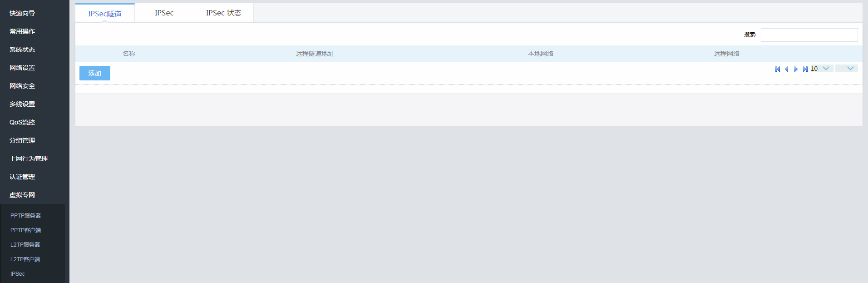This screenshot has width=868, height=283.
Task: Open PPTP服务器 in the submenu
Action: [x=26, y=216]
